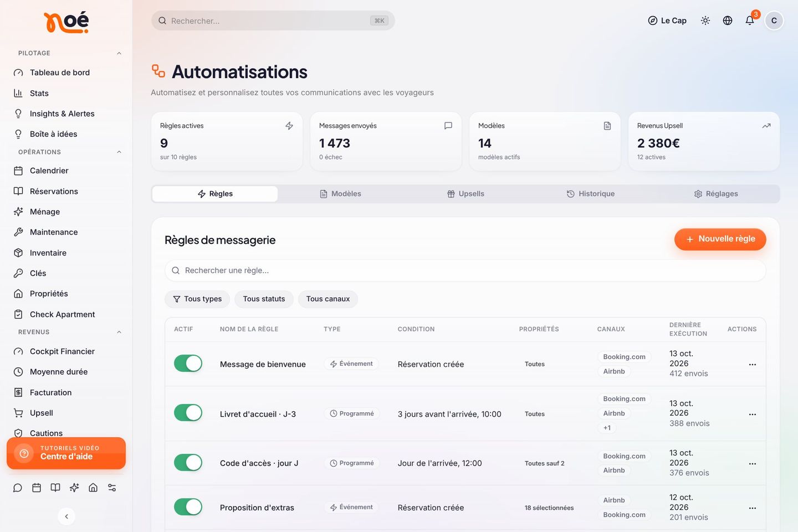Focus the global Rechercher field

tap(273, 21)
